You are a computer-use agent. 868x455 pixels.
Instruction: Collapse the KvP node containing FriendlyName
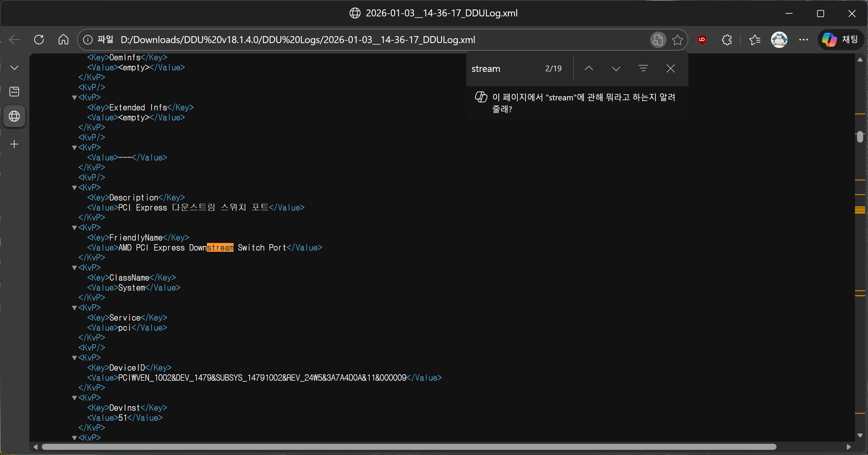[75, 227]
